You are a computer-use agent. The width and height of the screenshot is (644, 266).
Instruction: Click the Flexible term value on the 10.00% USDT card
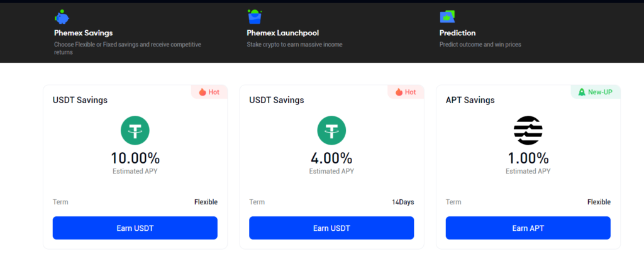[206, 202]
